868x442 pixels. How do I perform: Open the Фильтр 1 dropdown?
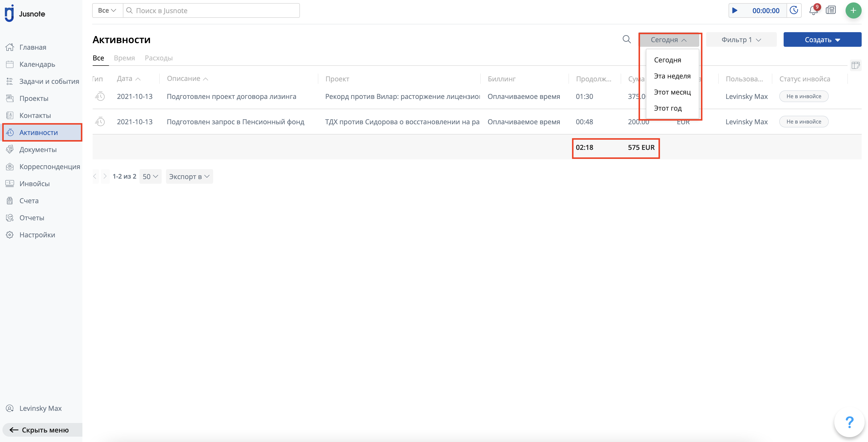(x=741, y=40)
